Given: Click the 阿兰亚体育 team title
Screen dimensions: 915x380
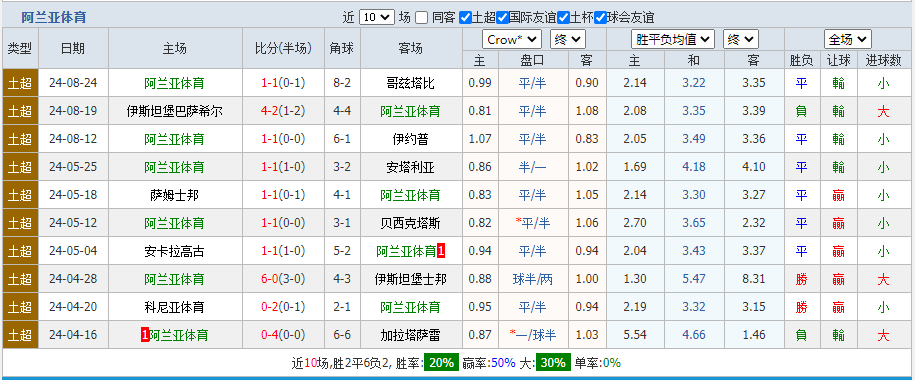Looking at the screenshot, I should [54, 18].
